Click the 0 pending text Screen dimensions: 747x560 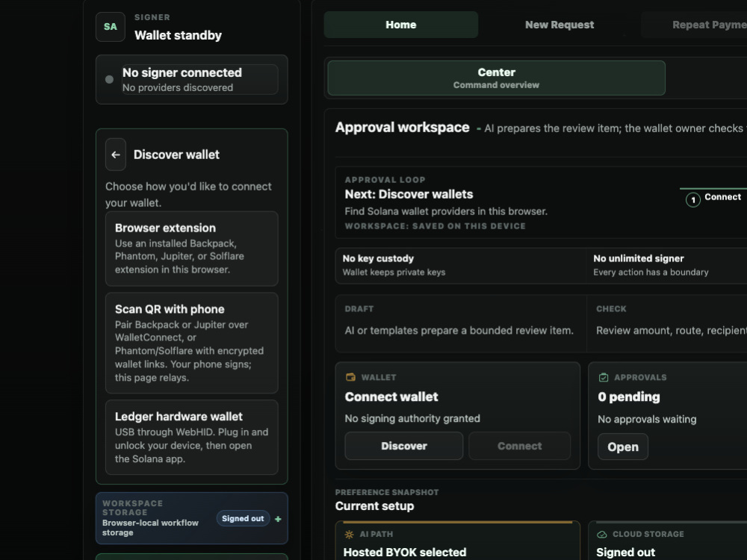[629, 396]
